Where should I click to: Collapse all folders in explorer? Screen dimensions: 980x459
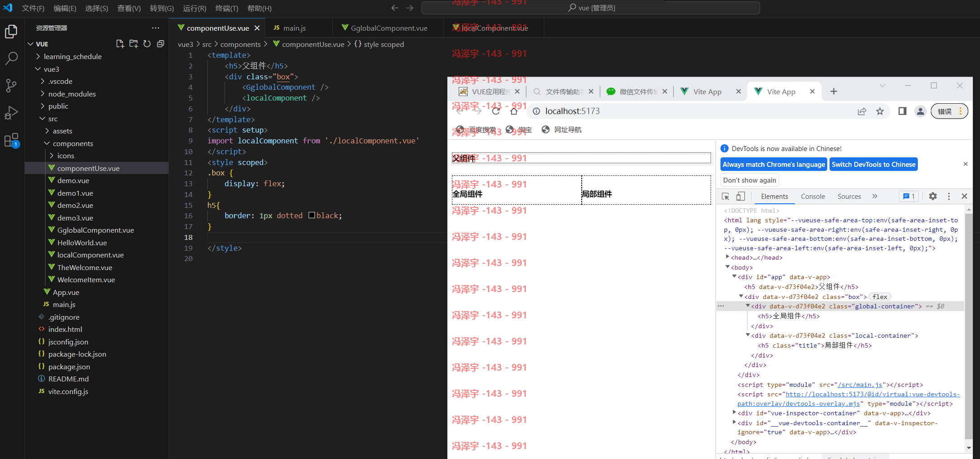[x=160, y=44]
